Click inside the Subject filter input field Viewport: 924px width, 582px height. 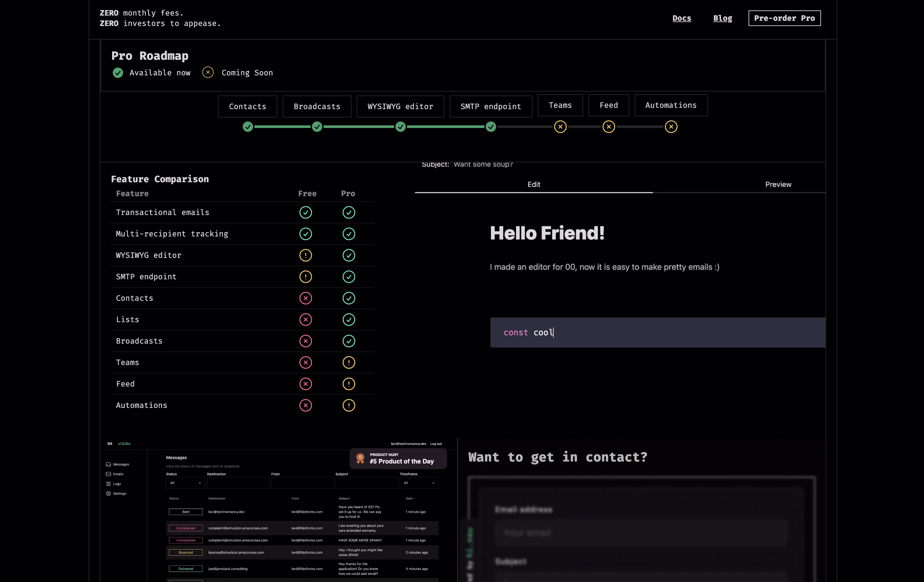366,483
